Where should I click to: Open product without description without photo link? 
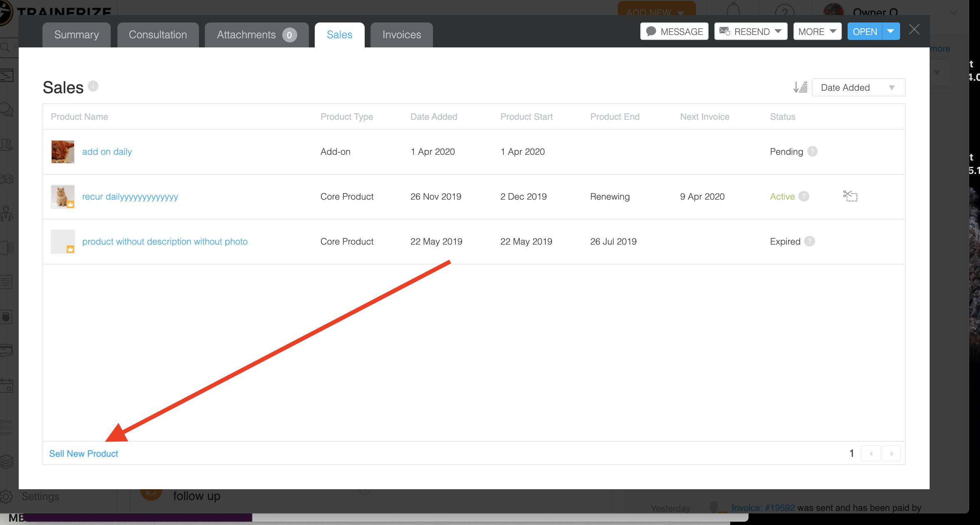[x=165, y=242]
